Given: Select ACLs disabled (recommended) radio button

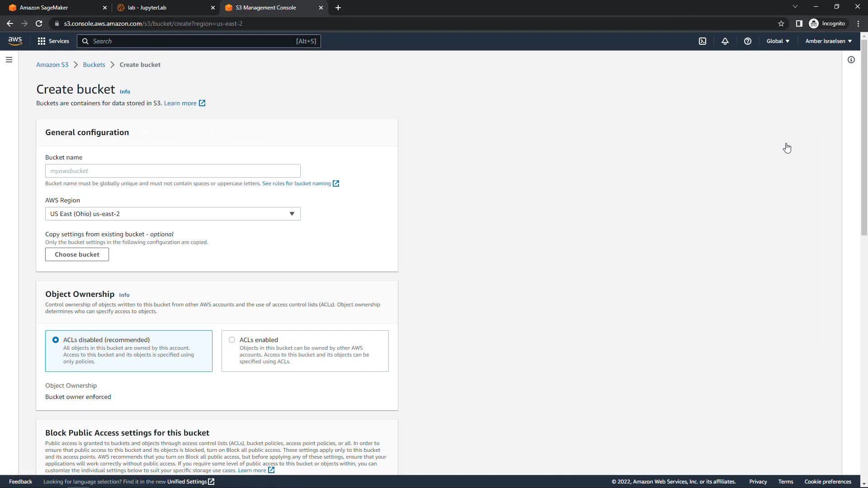Looking at the screenshot, I should [56, 340].
